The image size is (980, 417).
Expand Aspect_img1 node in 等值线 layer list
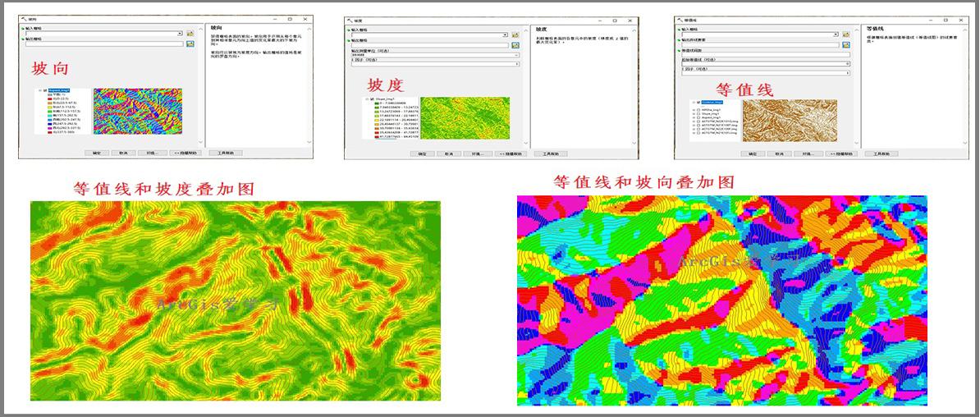click(693, 117)
